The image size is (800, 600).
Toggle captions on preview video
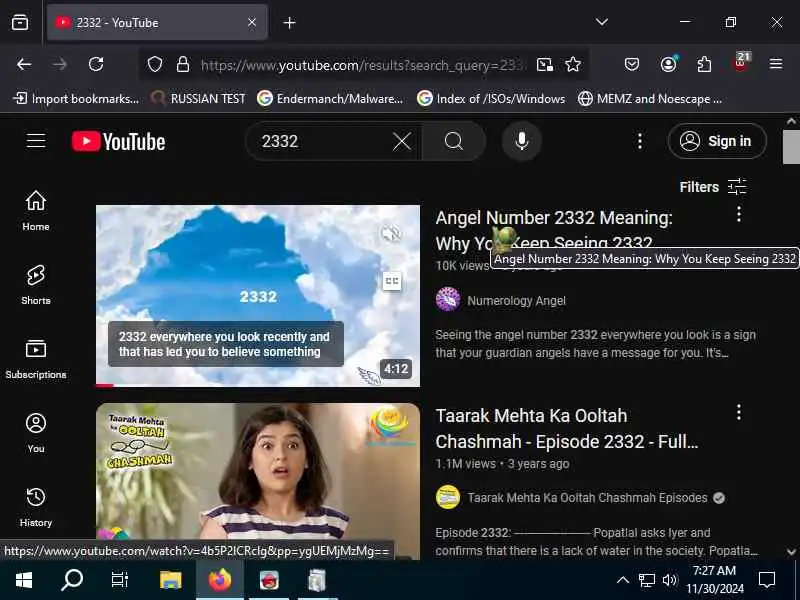(x=391, y=281)
